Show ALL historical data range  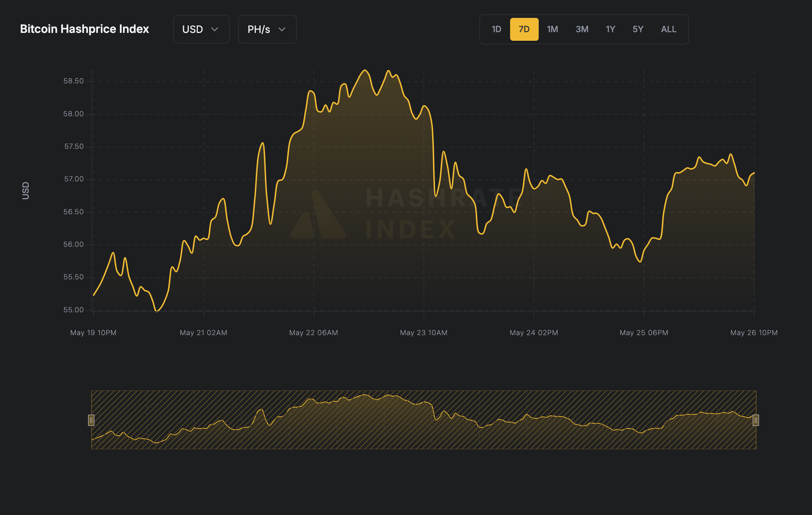(x=668, y=29)
